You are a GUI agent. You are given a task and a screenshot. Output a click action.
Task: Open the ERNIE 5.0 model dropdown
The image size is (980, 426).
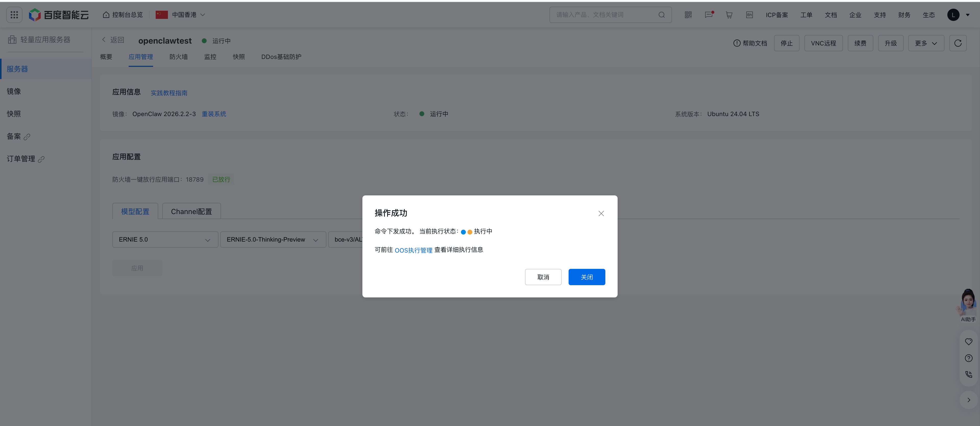pos(165,240)
